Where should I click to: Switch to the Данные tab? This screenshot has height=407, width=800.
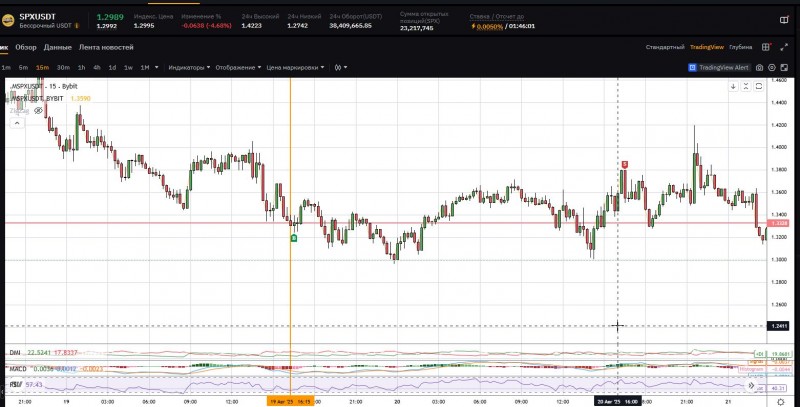click(x=58, y=47)
